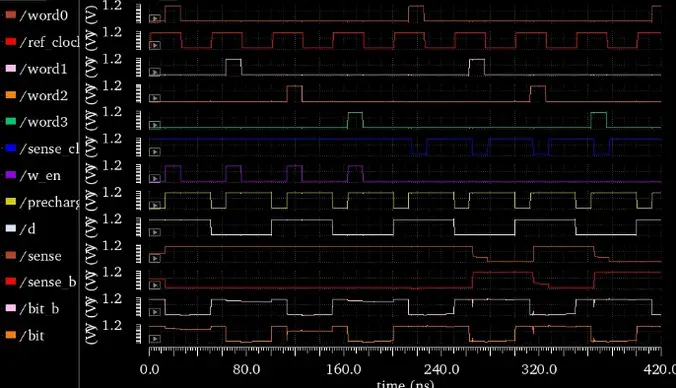Select the /word3 signal name
This screenshot has width=676, height=388.
[44, 122]
